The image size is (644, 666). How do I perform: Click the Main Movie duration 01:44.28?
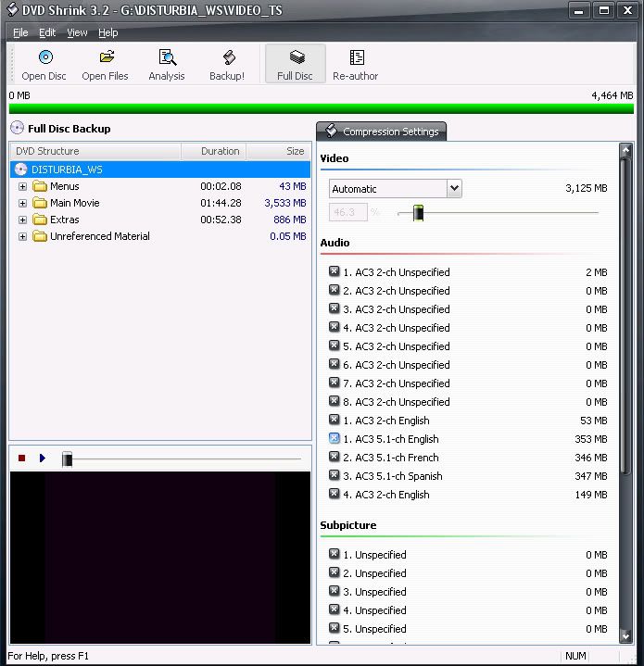point(221,203)
